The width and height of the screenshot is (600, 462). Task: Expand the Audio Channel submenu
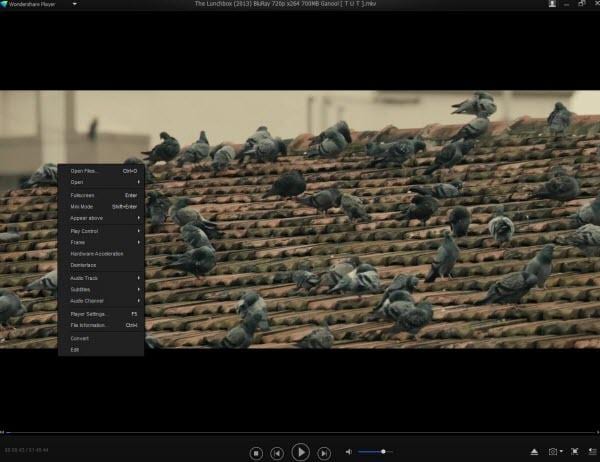coord(101,301)
